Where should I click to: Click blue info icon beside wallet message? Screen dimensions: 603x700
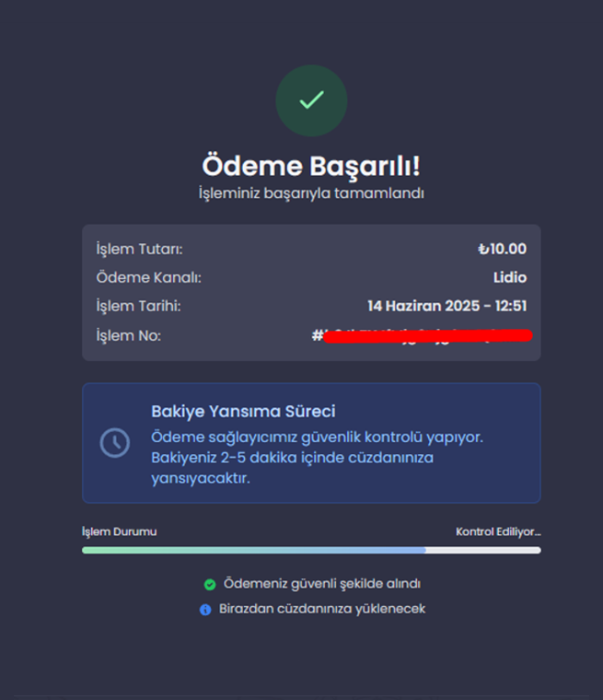205,610
